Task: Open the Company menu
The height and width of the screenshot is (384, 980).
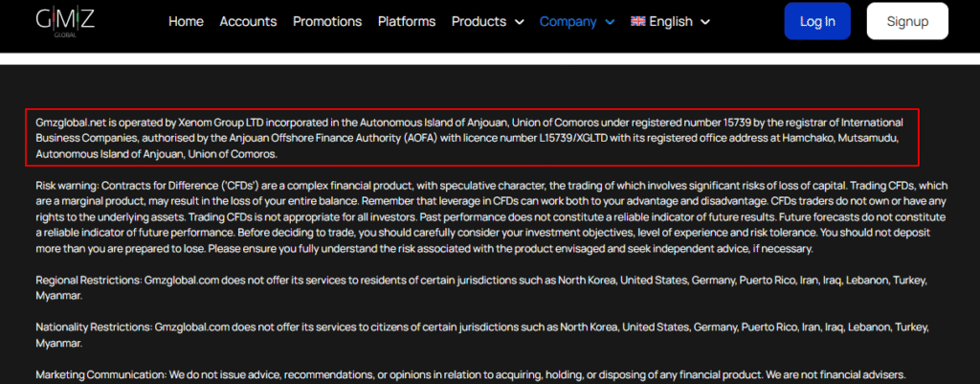Action: [568, 21]
